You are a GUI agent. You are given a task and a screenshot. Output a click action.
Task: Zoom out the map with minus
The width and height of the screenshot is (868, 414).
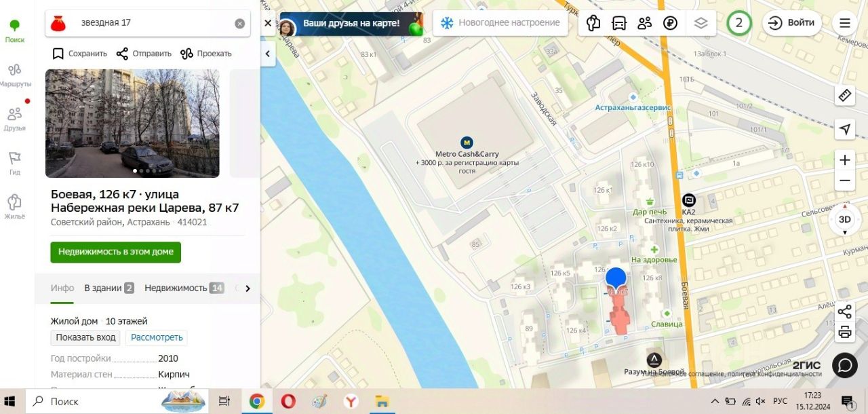(845, 181)
